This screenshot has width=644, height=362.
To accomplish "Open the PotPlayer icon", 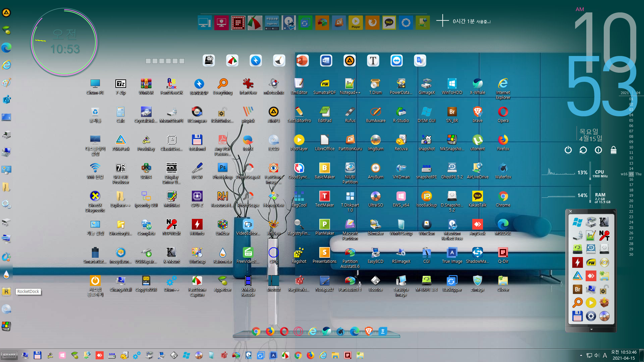I will pos(299,142).
